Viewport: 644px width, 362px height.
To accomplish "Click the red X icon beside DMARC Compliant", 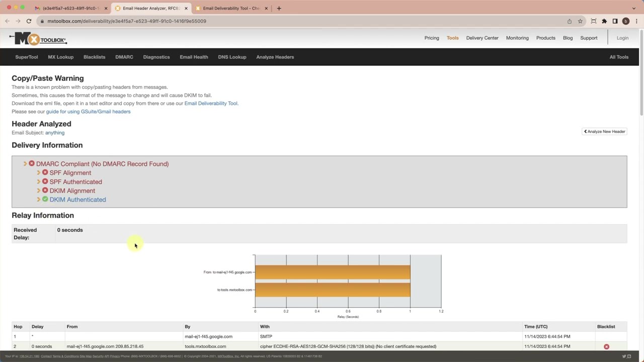I will coord(32,164).
